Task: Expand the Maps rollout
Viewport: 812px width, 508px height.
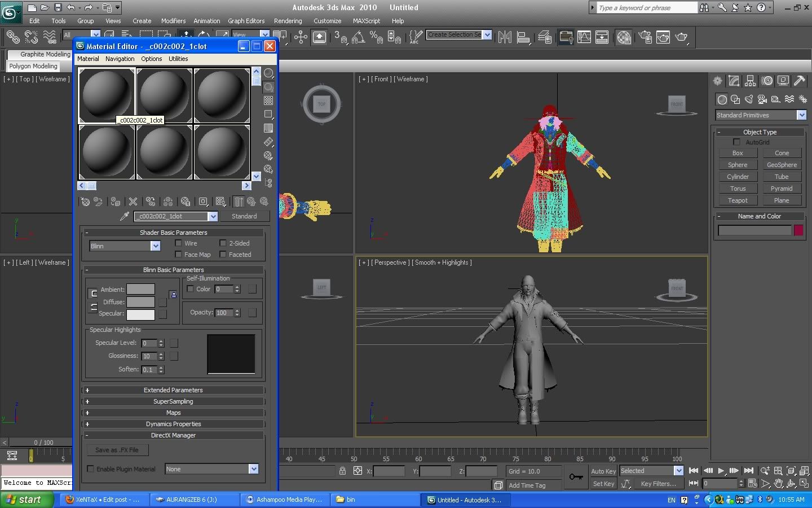Action: coord(174,413)
